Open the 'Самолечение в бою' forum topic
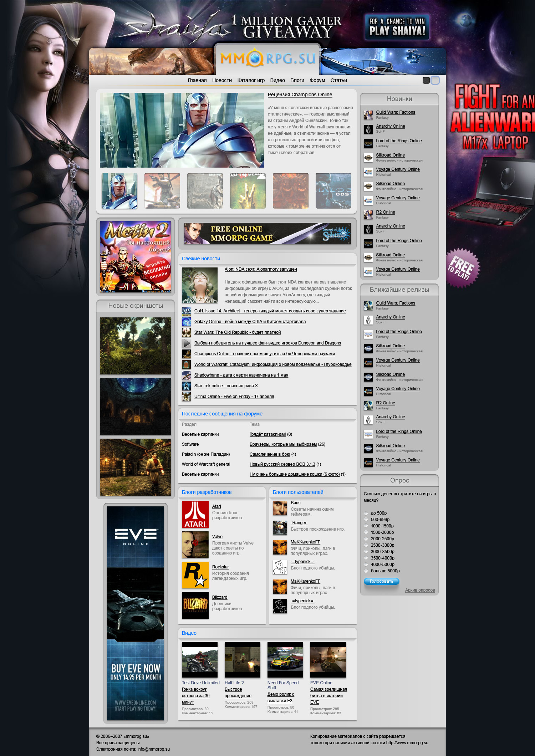This screenshot has height=756, width=535. (270, 454)
